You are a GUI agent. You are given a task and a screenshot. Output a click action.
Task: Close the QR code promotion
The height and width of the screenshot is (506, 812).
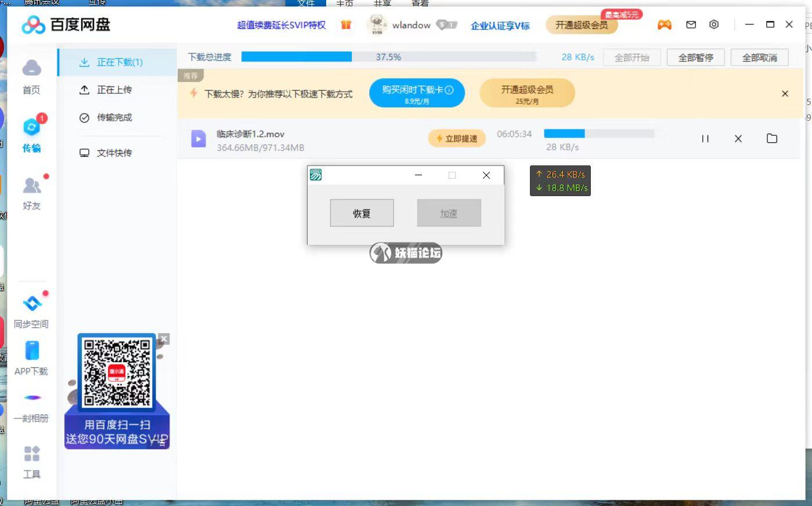(x=164, y=339)
